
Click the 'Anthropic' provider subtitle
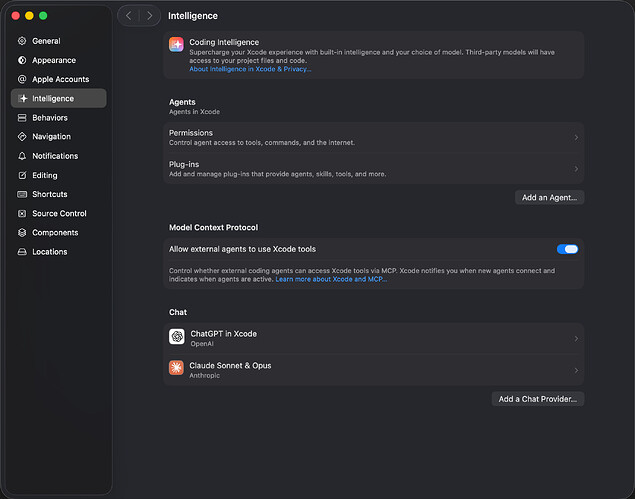[x=205, y=375]
